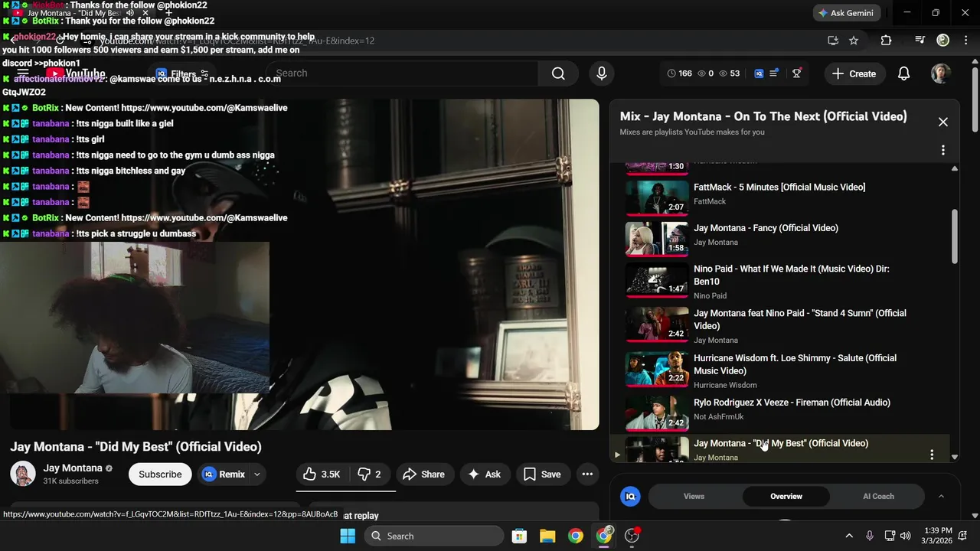Click the taskbar microphone tray icon
This screenshot has height=551, width=980.
(869, 536)
